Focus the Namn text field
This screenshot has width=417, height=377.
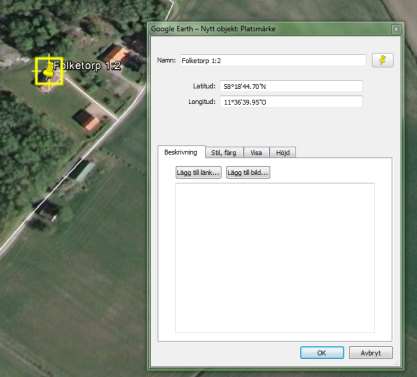tap(273, 61)
